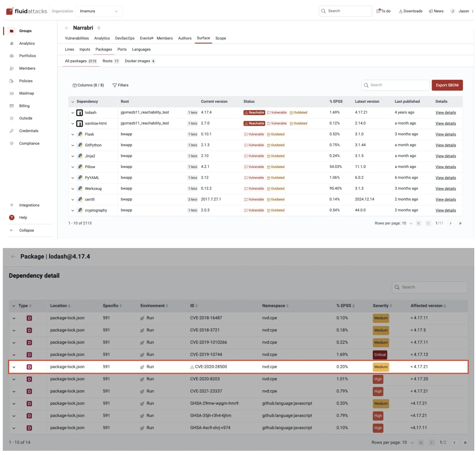The width and height of the screenshot is (476, 455).
Task: Click the Dependency detail search field
Action: pyautogui.click(x=430, y=288)
